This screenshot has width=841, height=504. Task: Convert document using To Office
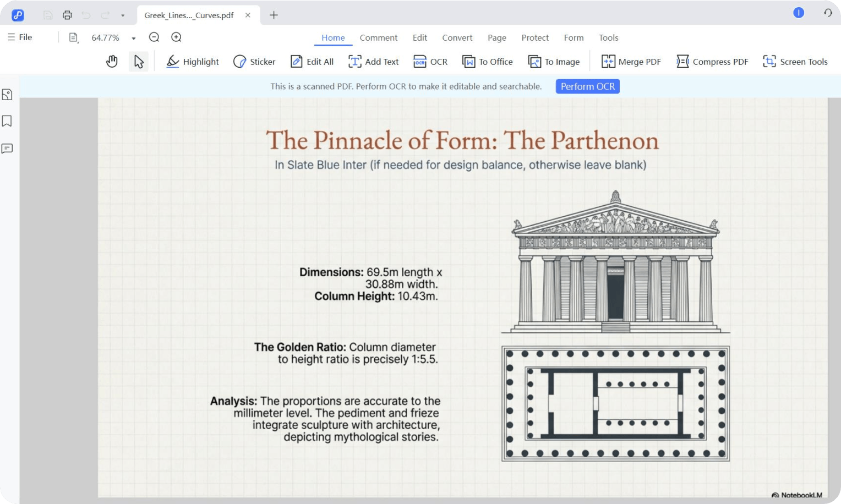[487, 61]
